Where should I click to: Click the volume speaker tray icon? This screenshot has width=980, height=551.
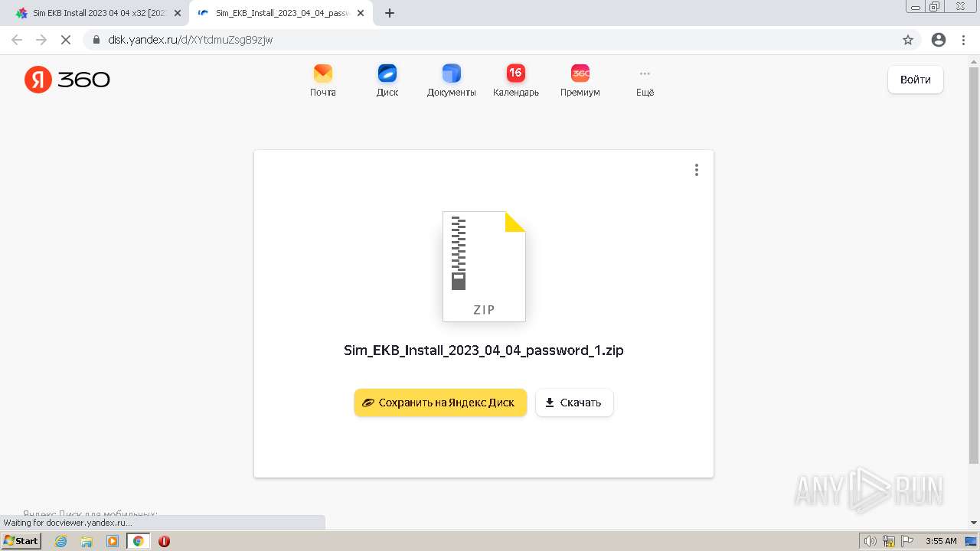tap(871, 541)
